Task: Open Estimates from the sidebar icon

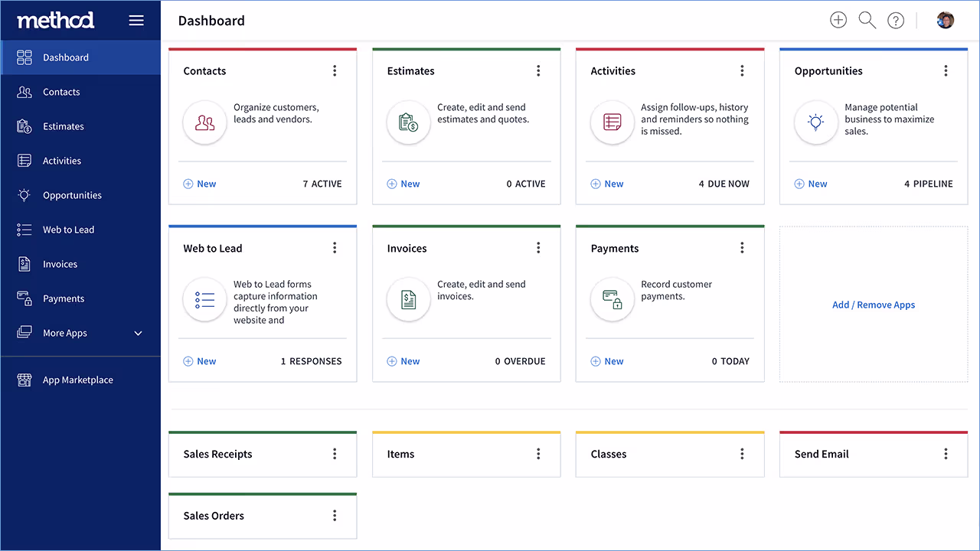Action: (25, 126)
